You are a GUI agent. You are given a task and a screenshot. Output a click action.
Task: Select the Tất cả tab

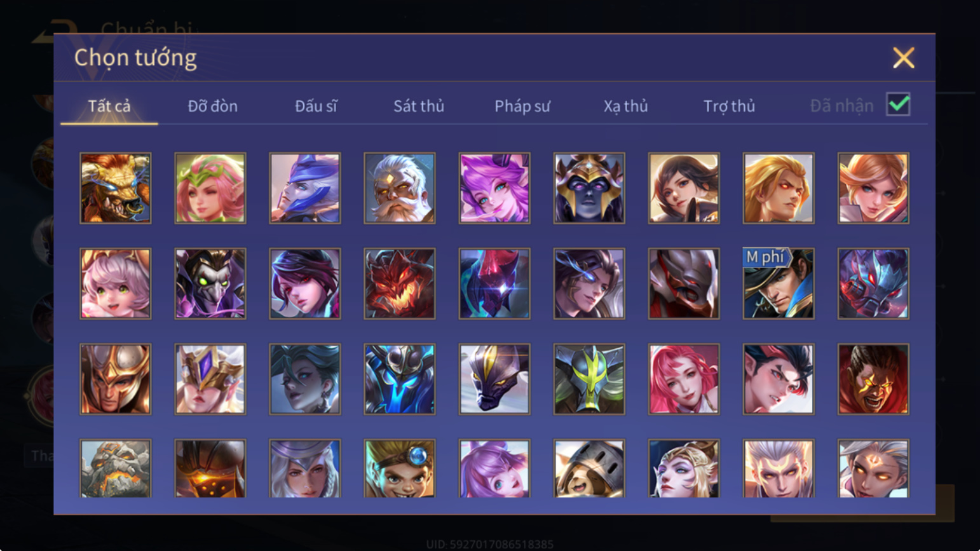(109, 106)
